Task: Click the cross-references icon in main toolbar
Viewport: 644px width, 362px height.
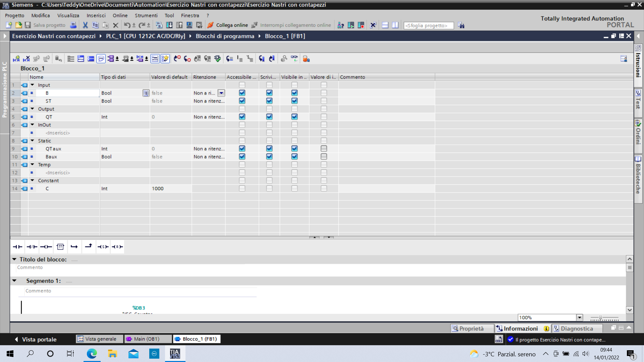Action: 373,25
